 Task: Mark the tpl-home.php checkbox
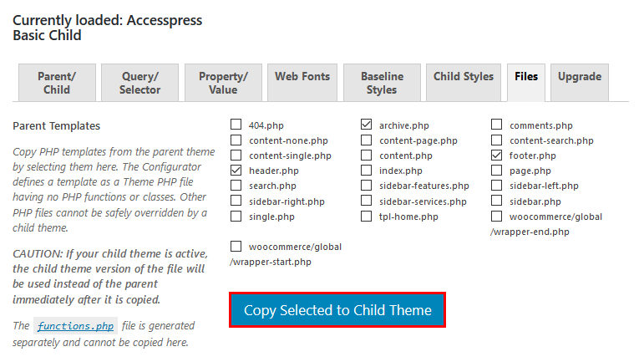point(366,217)
